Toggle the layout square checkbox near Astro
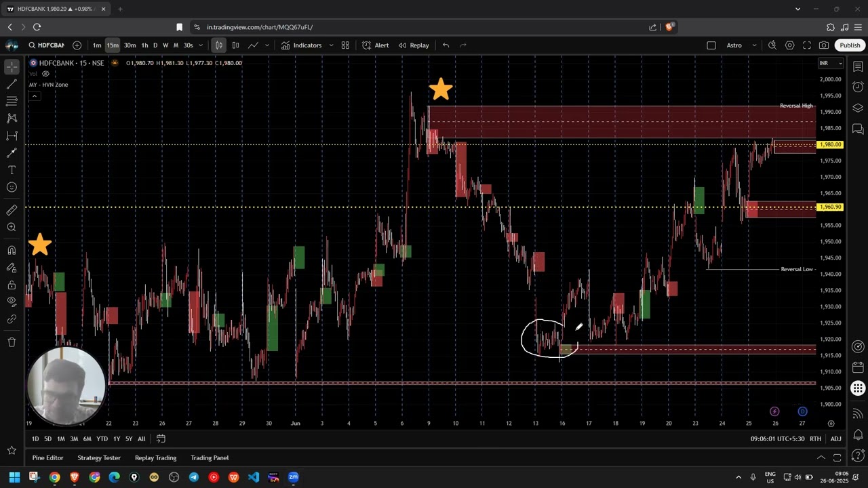Screen dimensions: 868x488 tap(711, 45)
